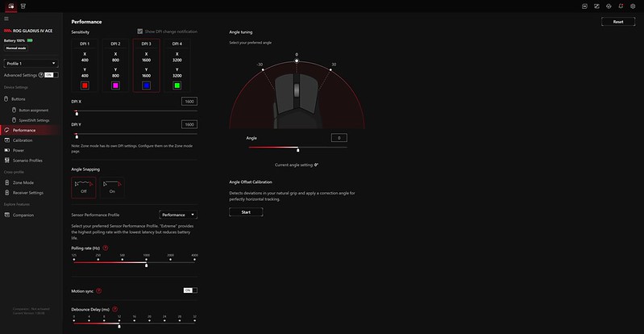The image size is (644, 334).
Task: Click the 30 degree angle point
Action: click(x=330, y=69)
